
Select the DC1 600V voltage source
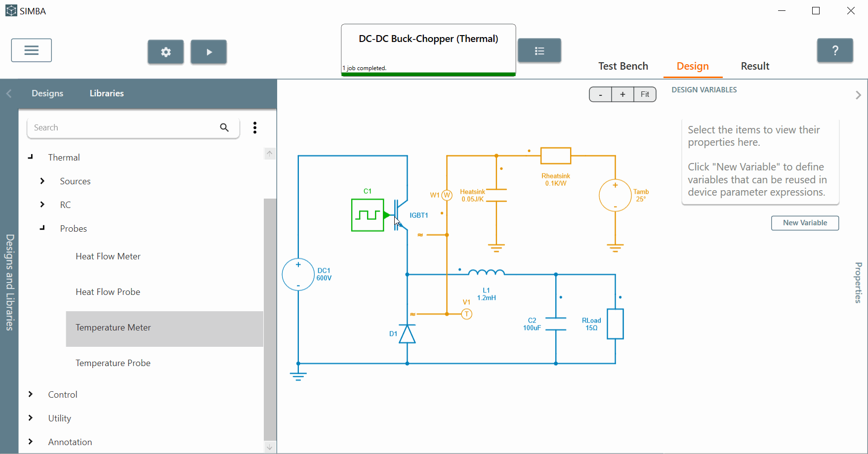tap(298, 275)
